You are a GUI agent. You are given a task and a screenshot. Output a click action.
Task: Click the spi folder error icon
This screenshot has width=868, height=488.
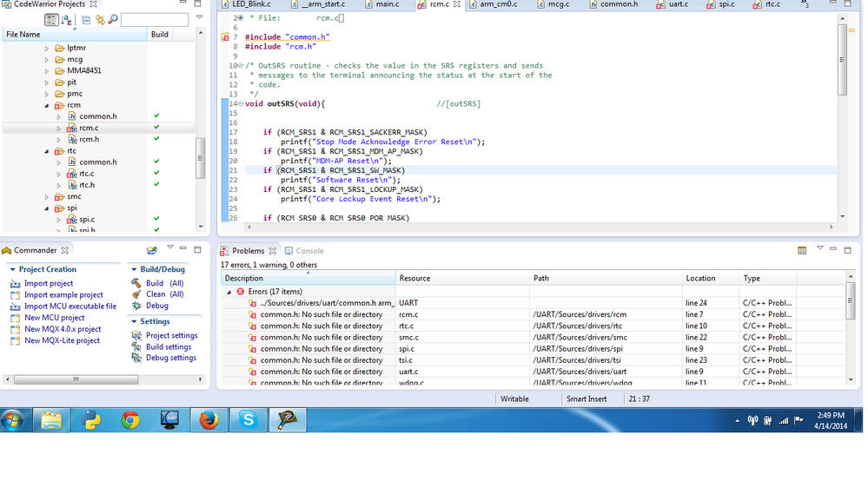pyautogui.click(x=60, y=208)
